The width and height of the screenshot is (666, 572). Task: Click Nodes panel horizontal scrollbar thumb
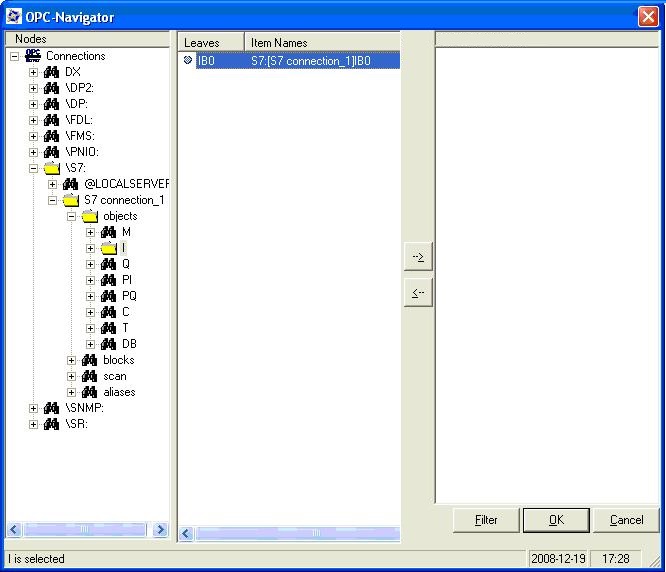pos(84,529)
